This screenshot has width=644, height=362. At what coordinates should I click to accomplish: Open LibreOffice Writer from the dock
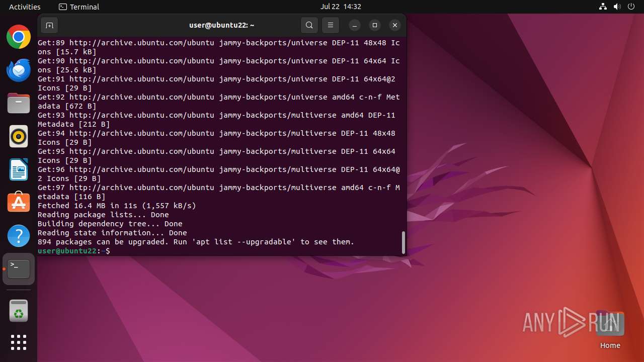pyautogui.click(x=19, y=169)
